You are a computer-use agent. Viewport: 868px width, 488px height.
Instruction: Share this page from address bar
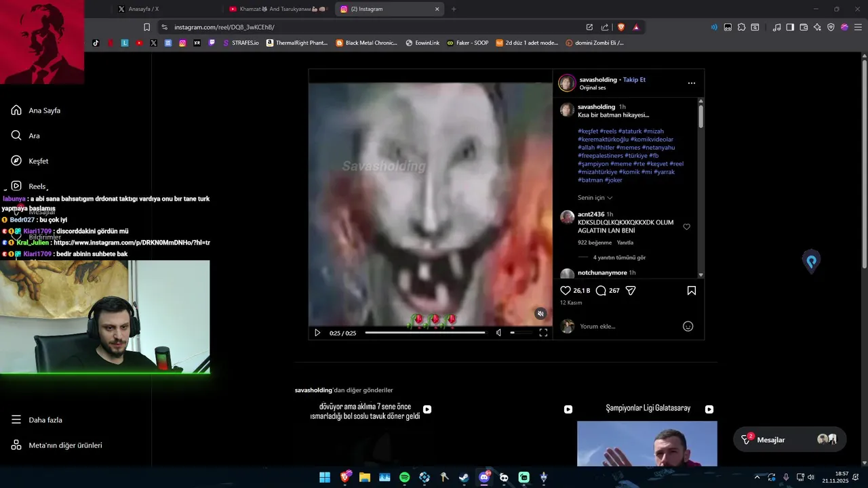coord(605,27)
